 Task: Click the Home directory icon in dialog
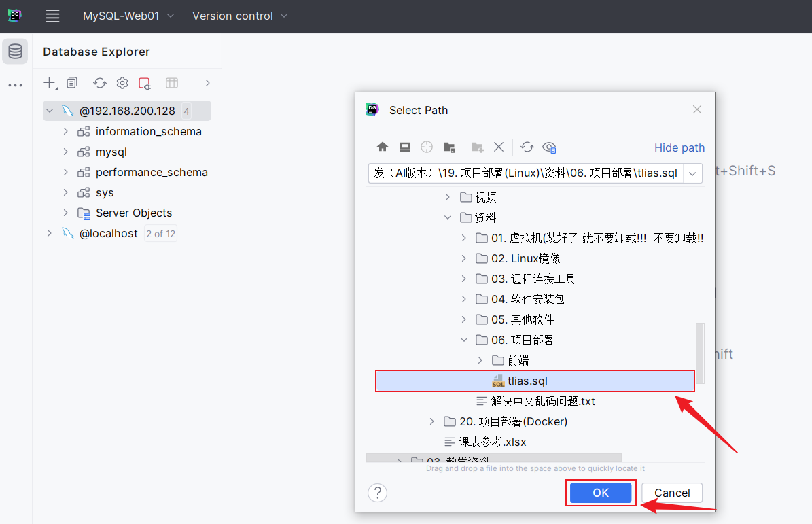383,147
